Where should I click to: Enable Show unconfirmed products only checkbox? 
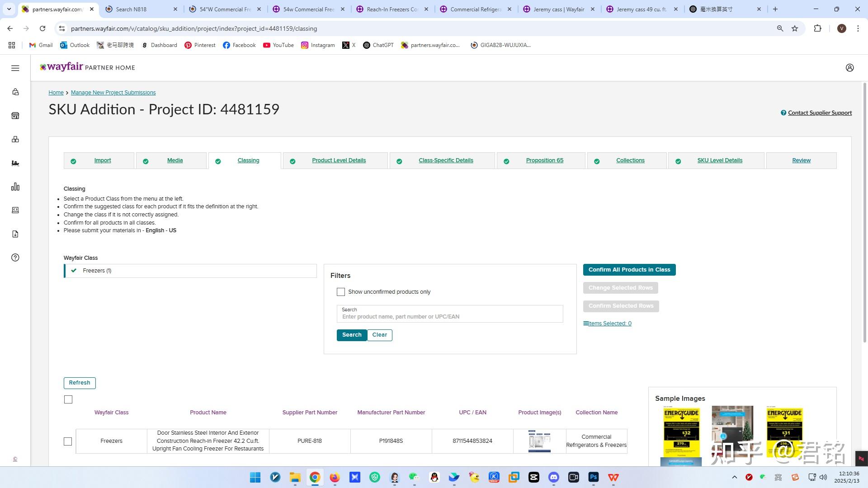click(341, 292)
